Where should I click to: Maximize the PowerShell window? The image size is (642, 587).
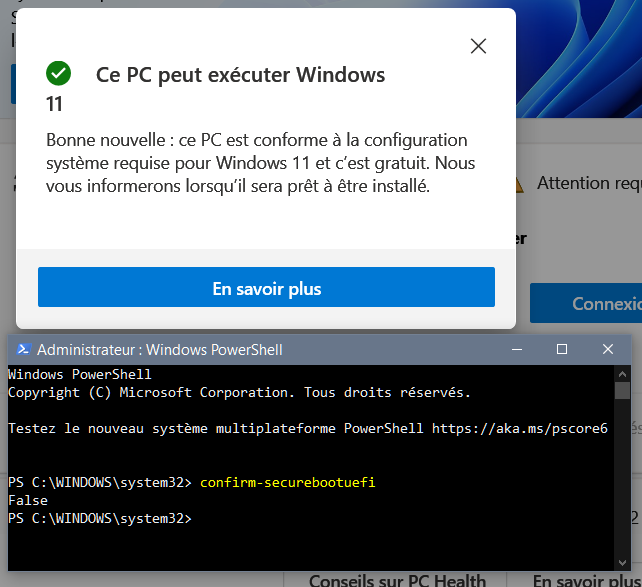pos(562,349)
